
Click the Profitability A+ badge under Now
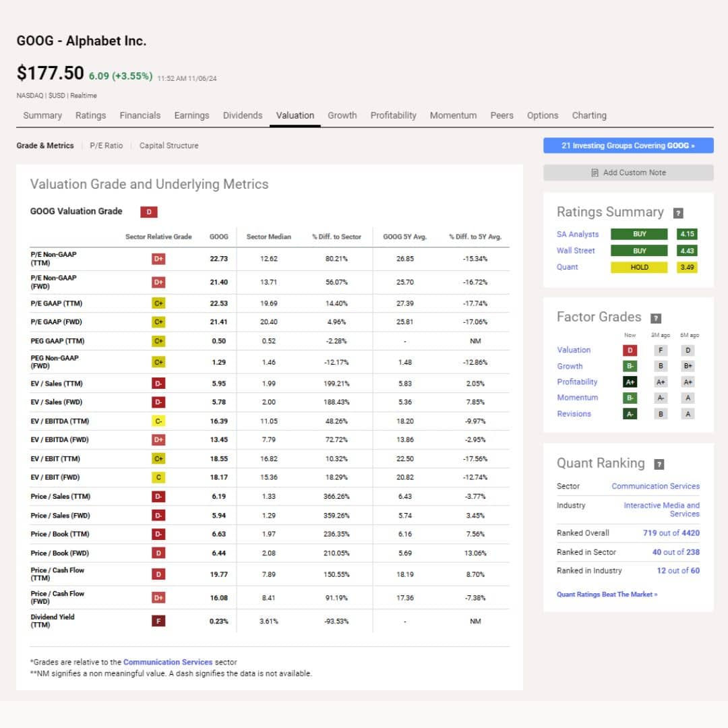(x=630, y=382)
